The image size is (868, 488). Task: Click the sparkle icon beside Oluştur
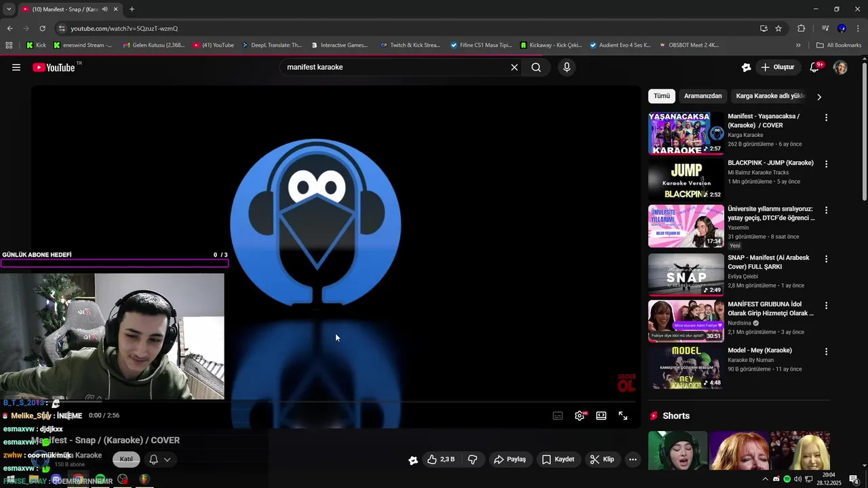pos(746,67)
